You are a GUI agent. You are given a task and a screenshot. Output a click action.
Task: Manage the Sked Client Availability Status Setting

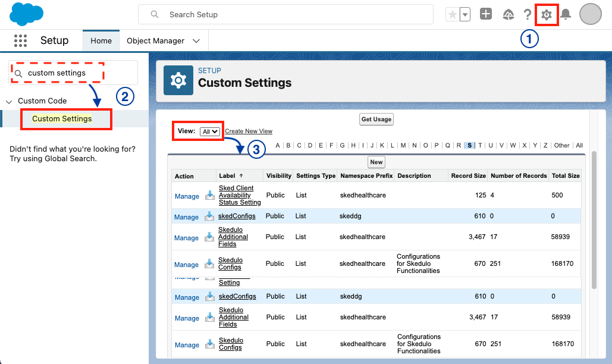pos(187,196)
